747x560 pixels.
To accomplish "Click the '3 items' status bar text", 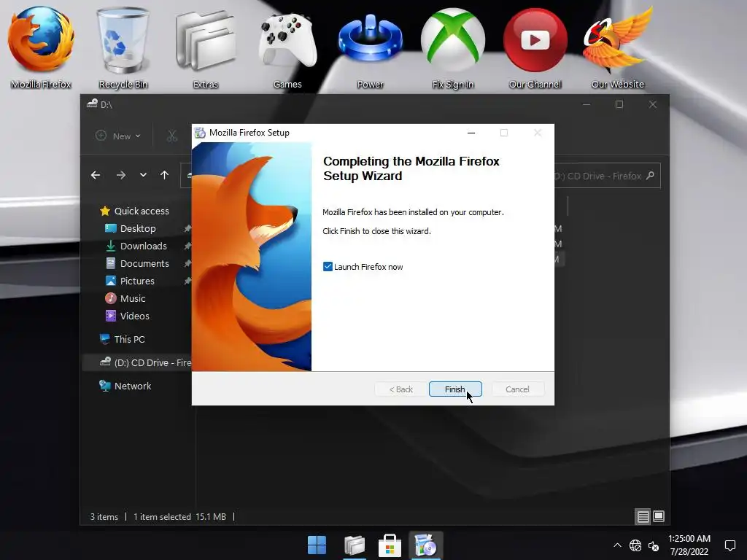I will coord(104,517).
